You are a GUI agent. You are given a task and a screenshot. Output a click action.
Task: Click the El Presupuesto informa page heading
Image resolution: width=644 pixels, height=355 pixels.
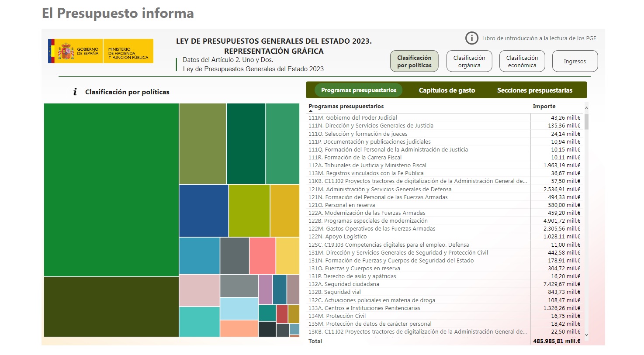pyautogui.click(x=118, y=13)
